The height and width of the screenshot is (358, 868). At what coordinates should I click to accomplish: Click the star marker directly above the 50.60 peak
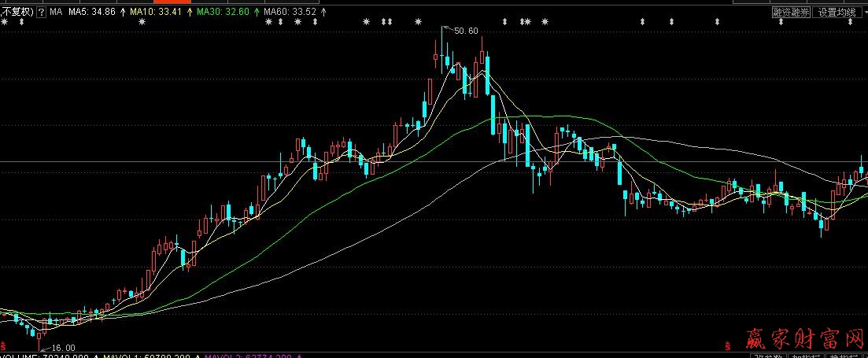pyautogui.click(x=417, y=22)
